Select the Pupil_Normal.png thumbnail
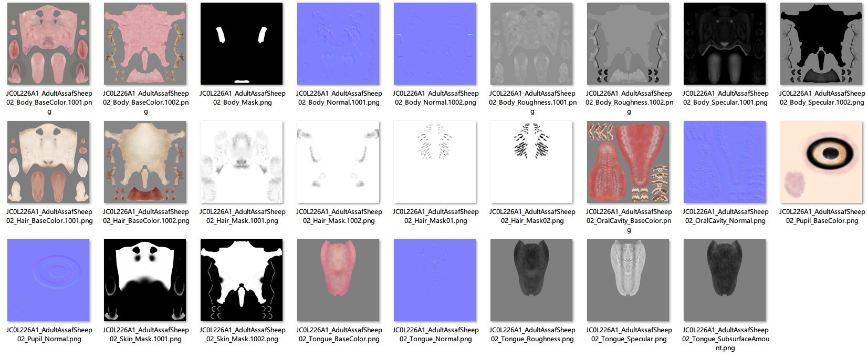The height and width of the screenshot is (357, 868). pos(48,280)
